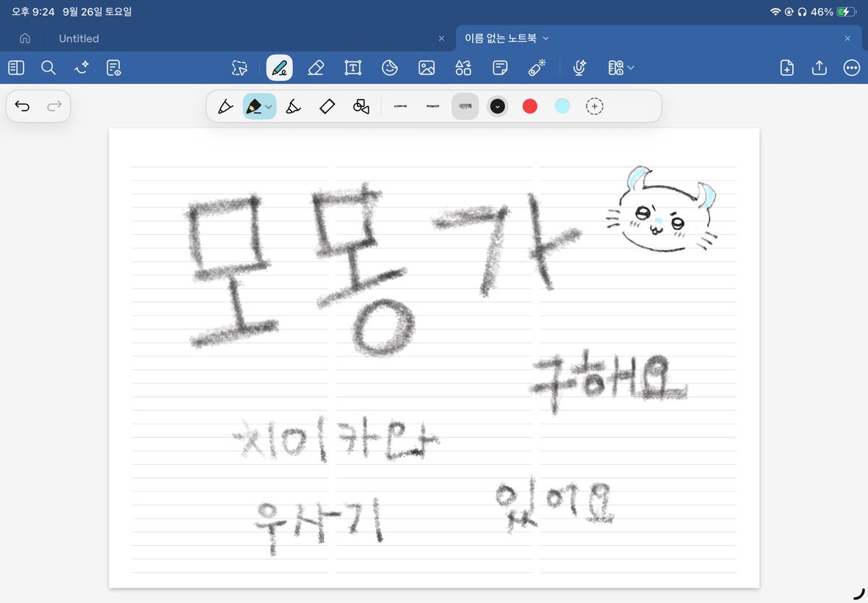Select the Text box tool
The height and width of the screenshot is (603, 868).
(353, 68)
